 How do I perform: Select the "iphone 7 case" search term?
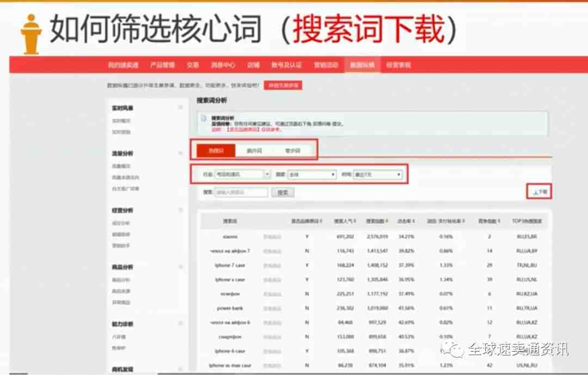point(230,266)
